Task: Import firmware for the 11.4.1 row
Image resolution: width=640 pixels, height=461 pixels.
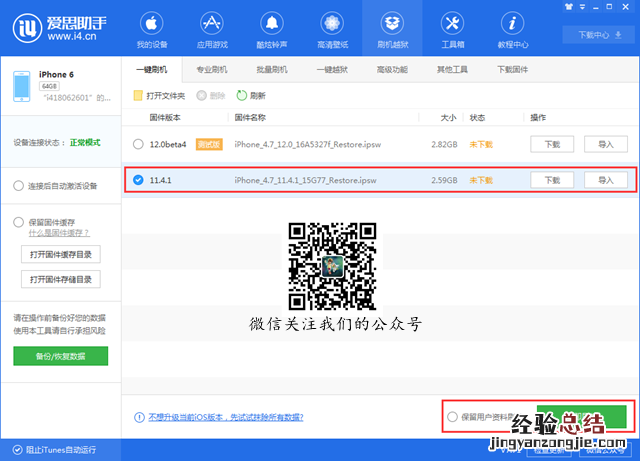Action: tap(606, 180)
